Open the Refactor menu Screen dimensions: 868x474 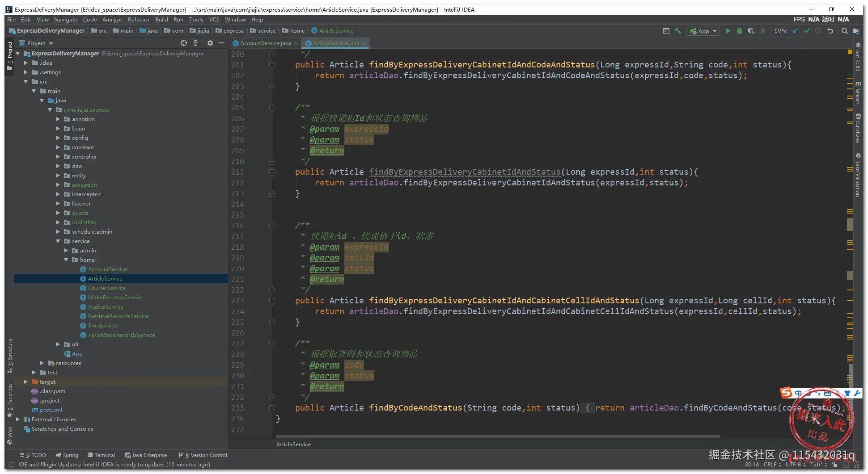coord(139,20)
